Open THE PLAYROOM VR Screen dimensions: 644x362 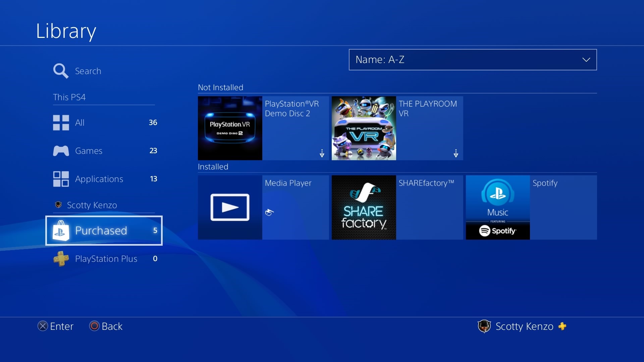pos(397,128)
